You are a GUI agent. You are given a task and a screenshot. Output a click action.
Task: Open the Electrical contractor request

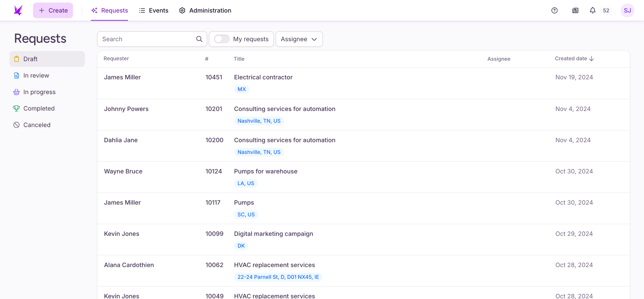263,77
